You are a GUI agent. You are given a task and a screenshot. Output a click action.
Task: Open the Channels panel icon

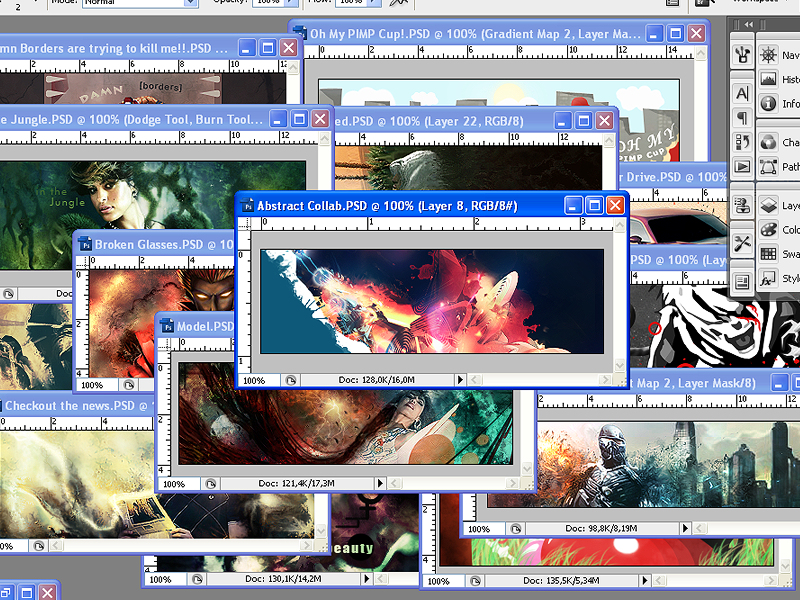click(x=768, y=142)
